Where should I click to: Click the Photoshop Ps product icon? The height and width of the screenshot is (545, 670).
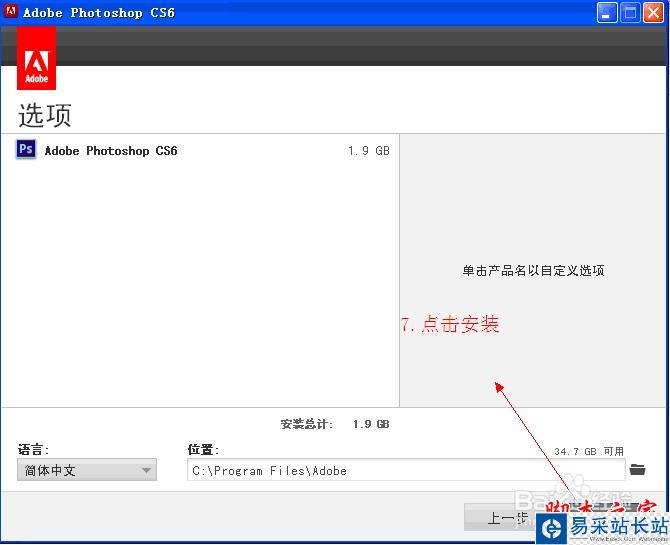(26, 149)
